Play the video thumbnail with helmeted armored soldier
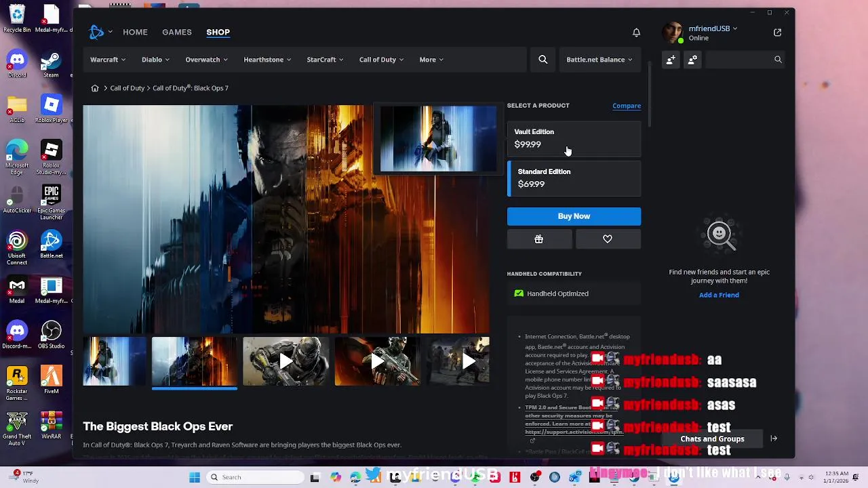 [286, 361]
